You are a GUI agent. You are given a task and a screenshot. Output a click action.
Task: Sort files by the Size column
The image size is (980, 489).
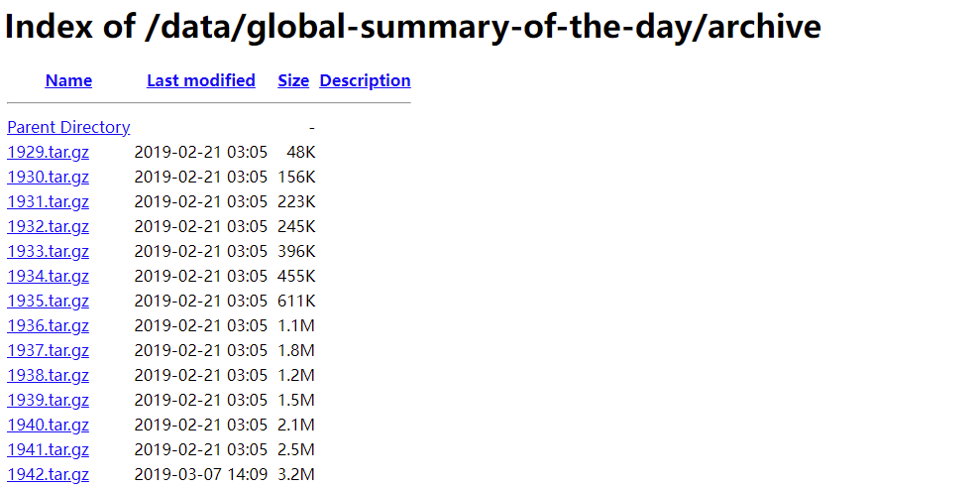[x=293, y=80]
